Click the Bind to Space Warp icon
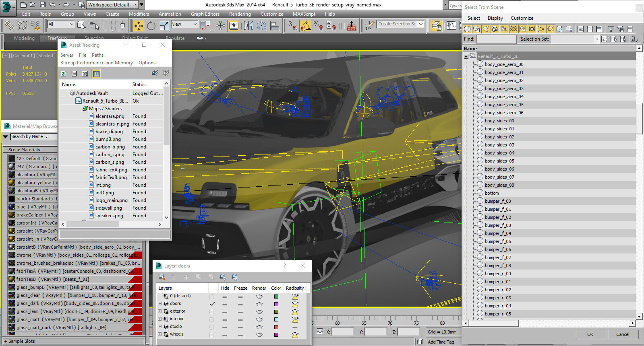The width and height of the screenshot is (644, 346). click(x=35, y=25)
